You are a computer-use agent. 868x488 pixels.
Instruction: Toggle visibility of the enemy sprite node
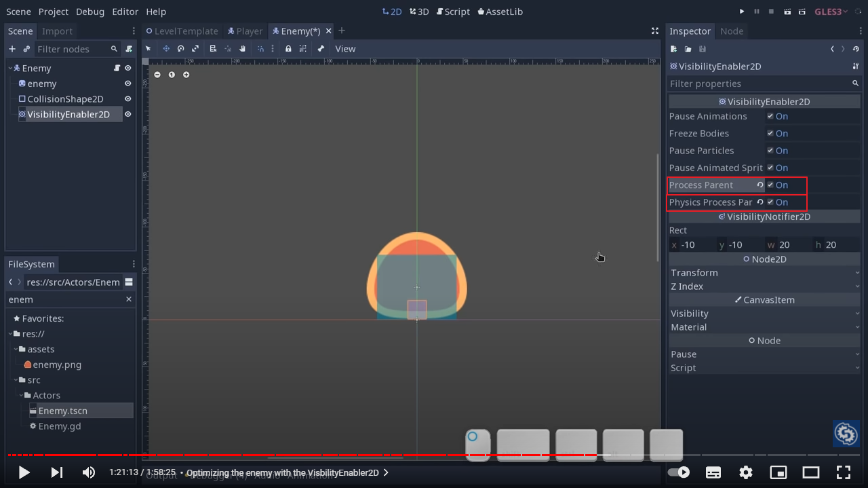tap(127, 83)
